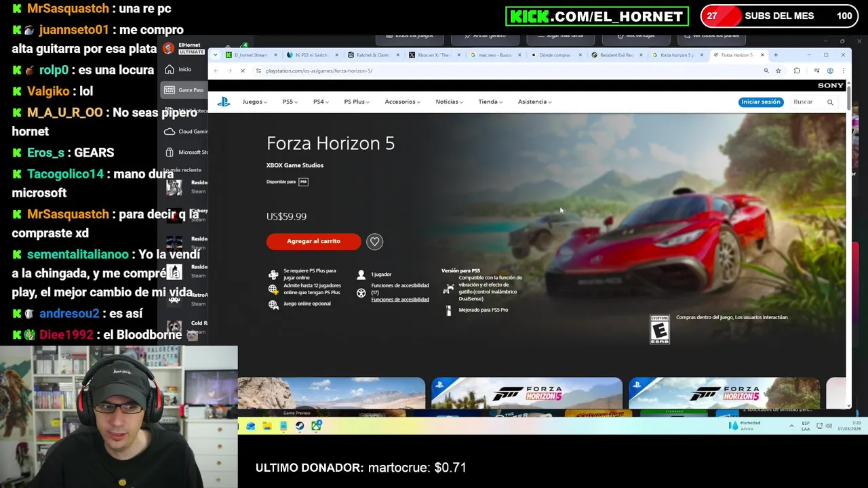Open the search magnifier icon beside Buscar
The image size is (868, 488).
point(830,102)
